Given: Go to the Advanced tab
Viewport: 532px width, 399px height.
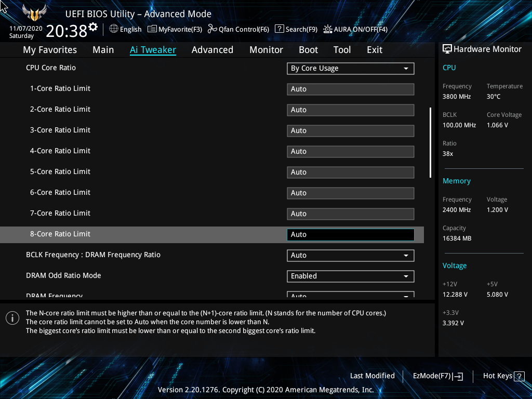Looking at the screenshot, I should click(212, 50).
